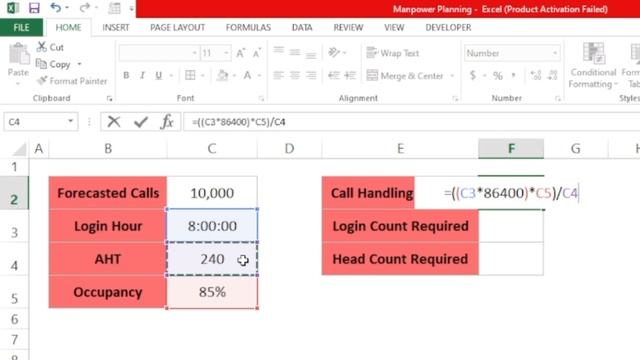The image size is (640, 360).
Task: Open the font size dropdown
Action: point(226,53)
